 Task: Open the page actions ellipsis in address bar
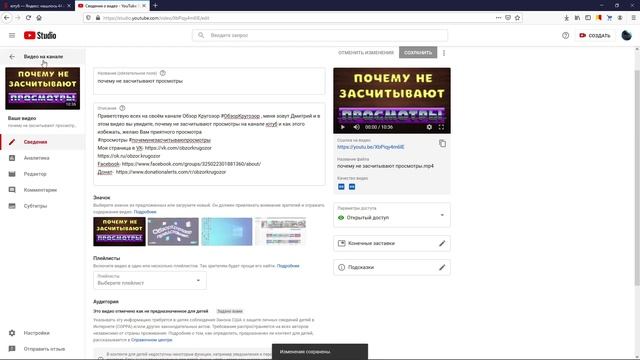498,18
